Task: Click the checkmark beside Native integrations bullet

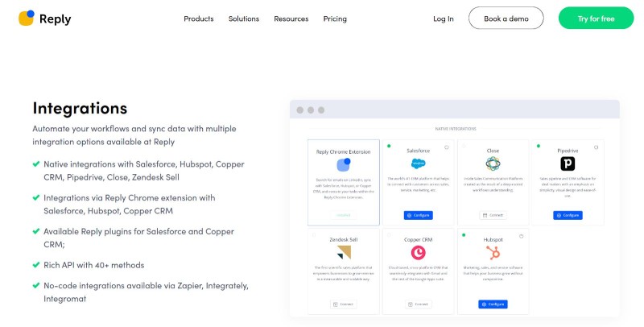Action: click(36, 164)
